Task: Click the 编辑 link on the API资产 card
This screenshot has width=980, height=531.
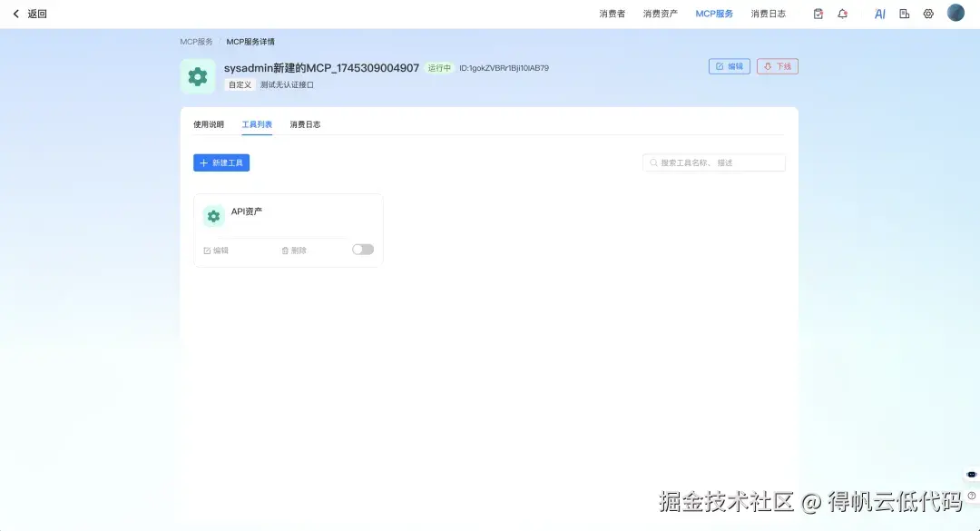Action: (217, 250)
